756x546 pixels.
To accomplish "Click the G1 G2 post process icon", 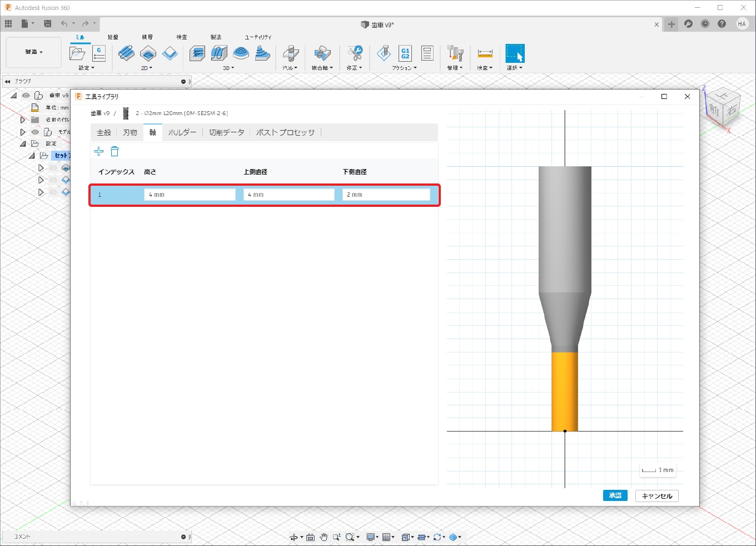I will (405, 53).
